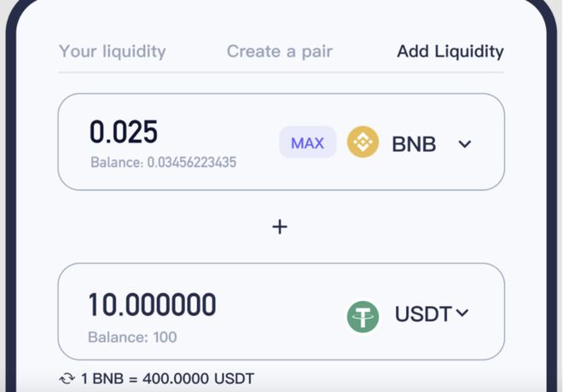
Task: Select the Add Liquidity tab
Action: [x=450, y=51]
